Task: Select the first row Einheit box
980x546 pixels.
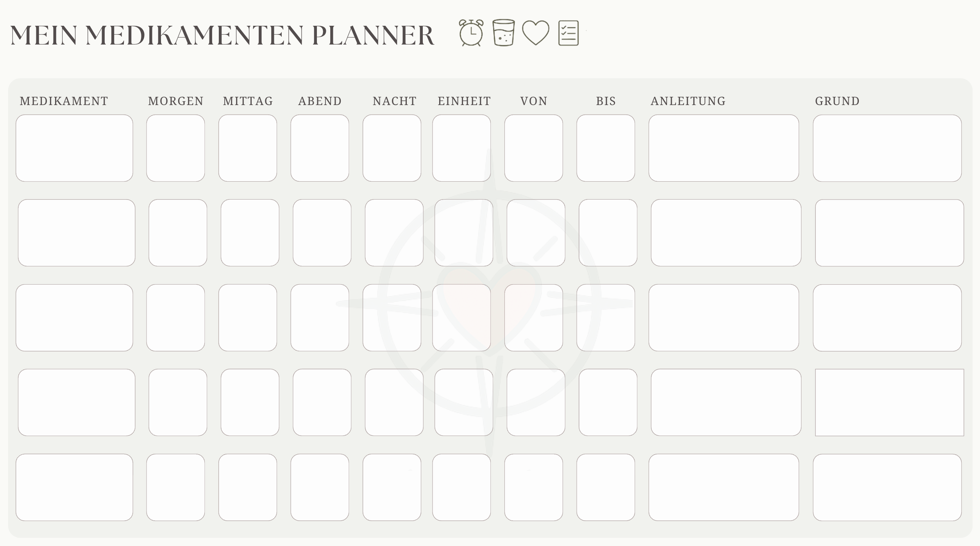Action: [461, 148]
